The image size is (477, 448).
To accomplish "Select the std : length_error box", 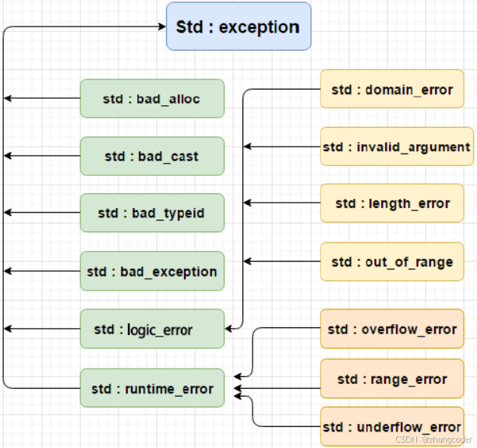I will (392, 203).
